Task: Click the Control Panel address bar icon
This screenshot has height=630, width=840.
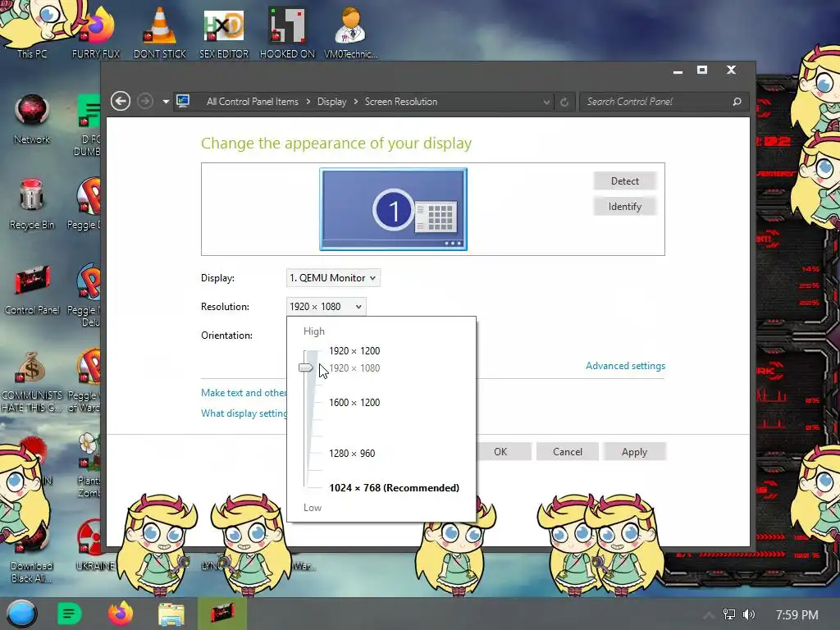Action: [x=183, y=101]
